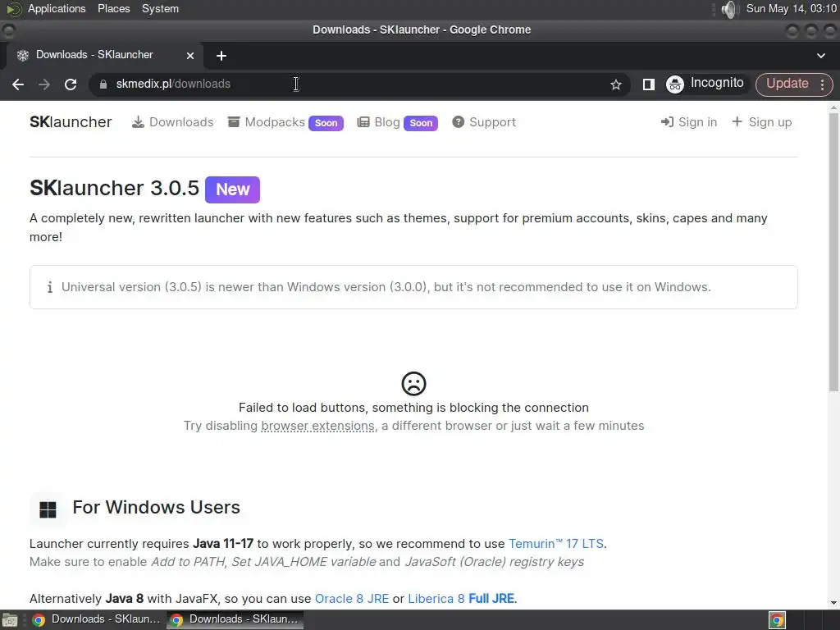The image size is (840, 630).
Task: Click the Chrome tray icon at bottom right
Action: [x=778, y=620]
